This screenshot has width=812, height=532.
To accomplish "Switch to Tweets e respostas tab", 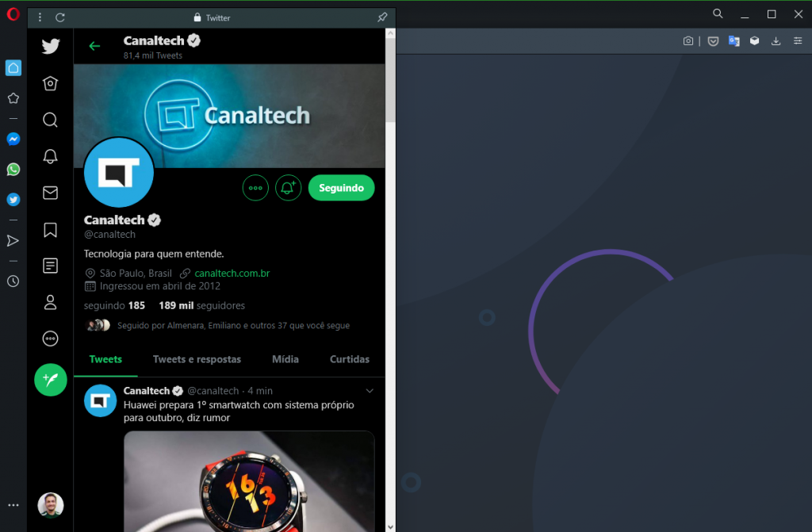I will pos(197,359).
